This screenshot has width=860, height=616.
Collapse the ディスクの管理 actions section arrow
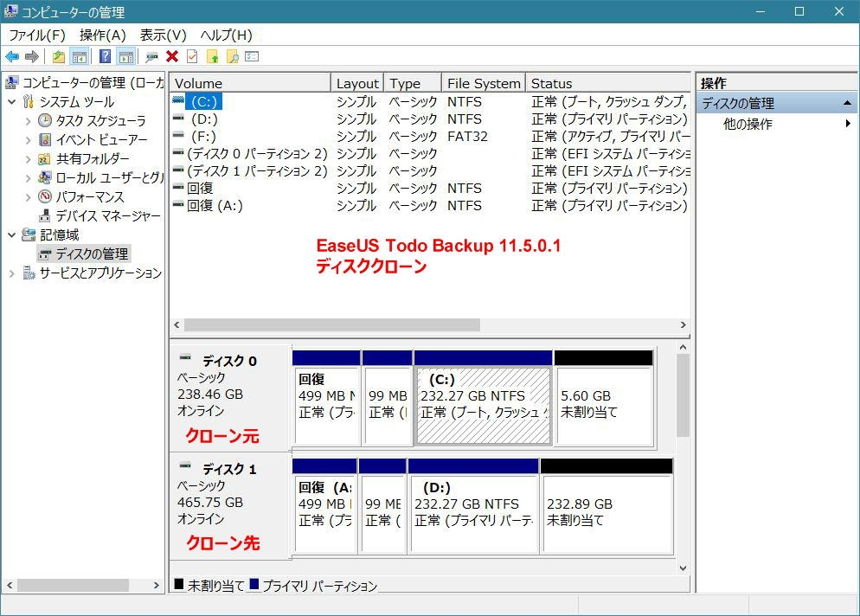coord(848,103)
